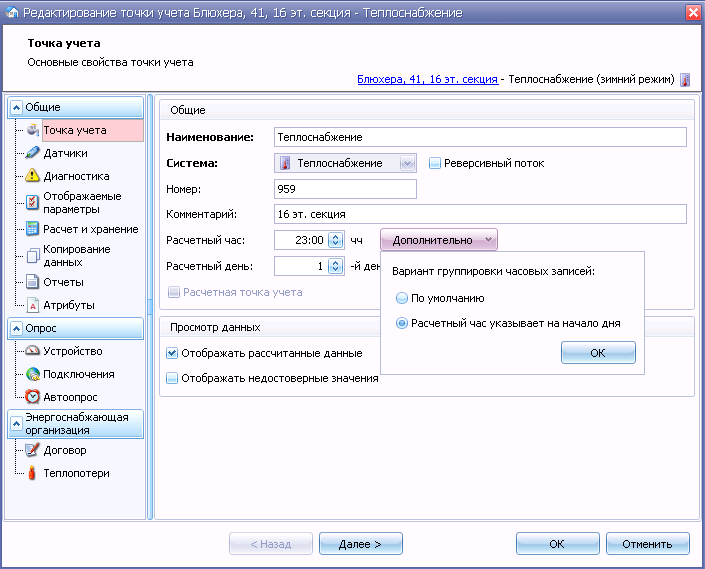Collapse the Общие sidebar group

point(16,107)
